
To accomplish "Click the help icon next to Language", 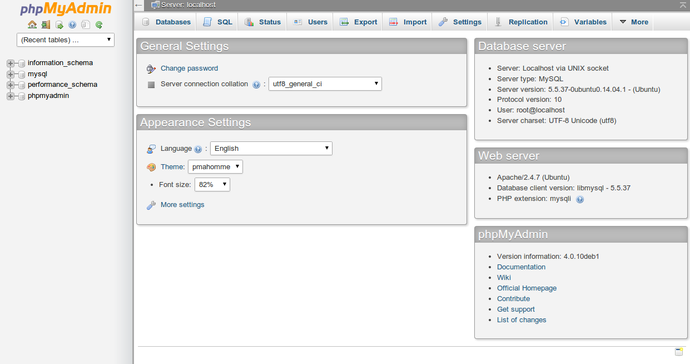I will click(x=198, y=149).
